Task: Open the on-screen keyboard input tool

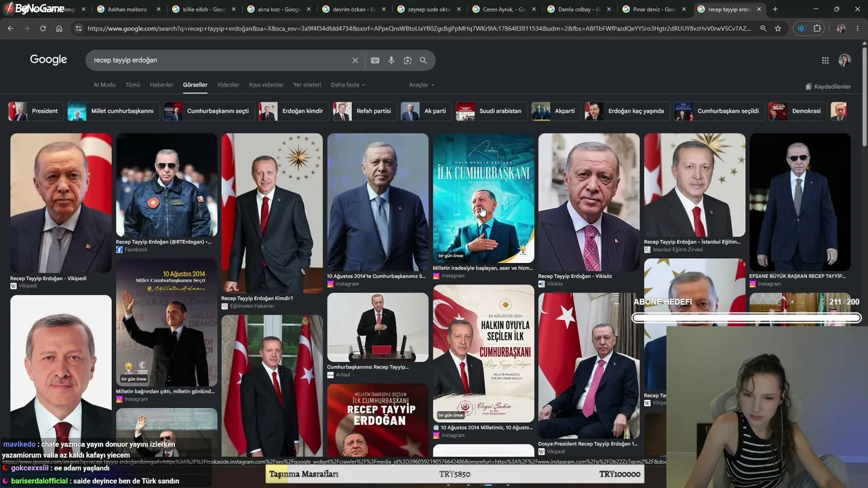Action: [375, 60]
